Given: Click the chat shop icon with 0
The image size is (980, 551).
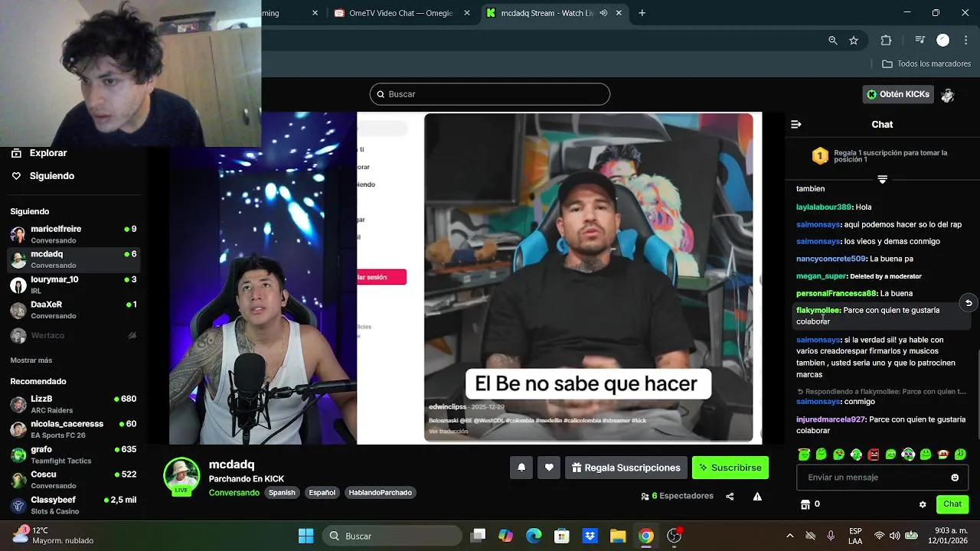Looking at the screenshot, I should 805,504.
